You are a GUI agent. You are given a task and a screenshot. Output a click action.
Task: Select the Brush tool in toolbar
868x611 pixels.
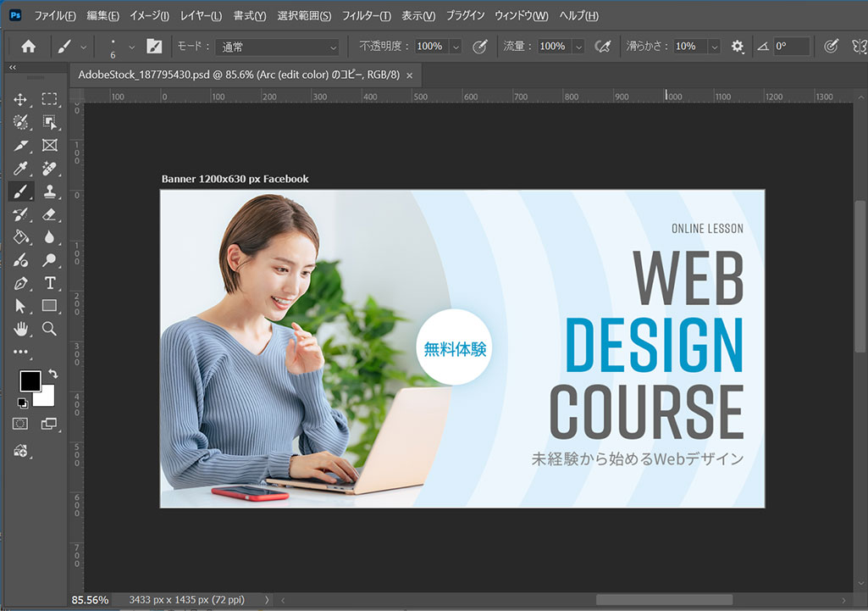(20, 192)
